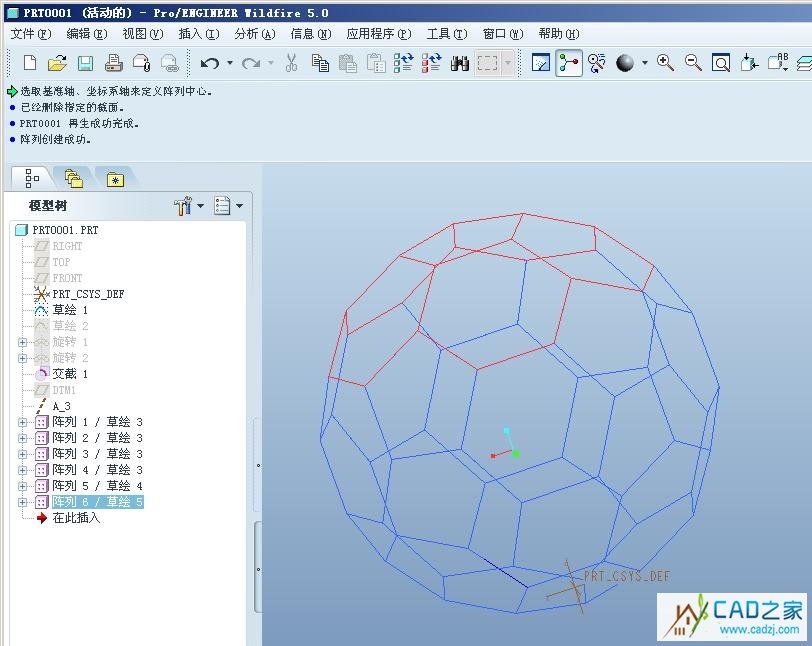
Task: Click the Zoom In magnifier icon
Action: coord(665,63)
